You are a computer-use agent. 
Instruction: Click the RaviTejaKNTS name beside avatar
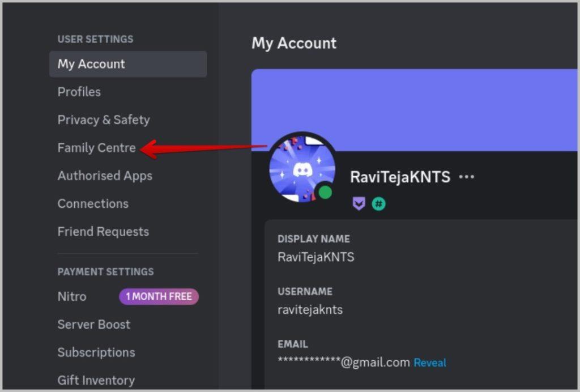[400, 177]
